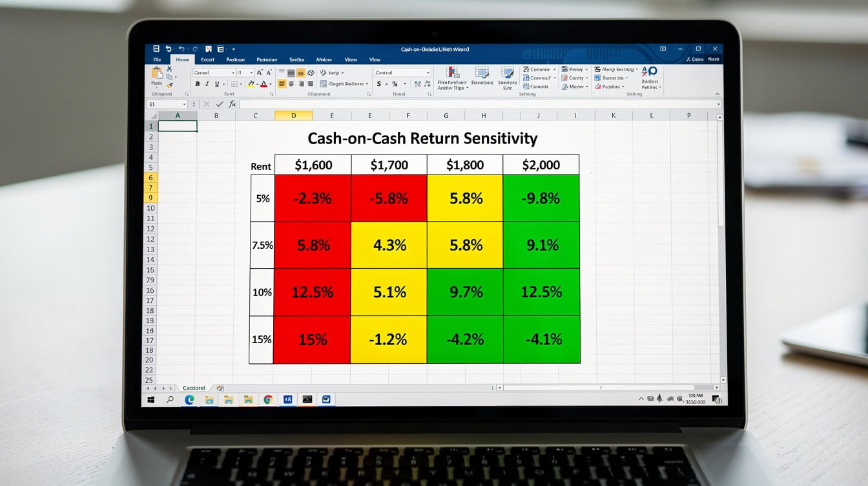Click the Insert Function fx icon
Screen dimensions: 868x486
pos(232,104)
